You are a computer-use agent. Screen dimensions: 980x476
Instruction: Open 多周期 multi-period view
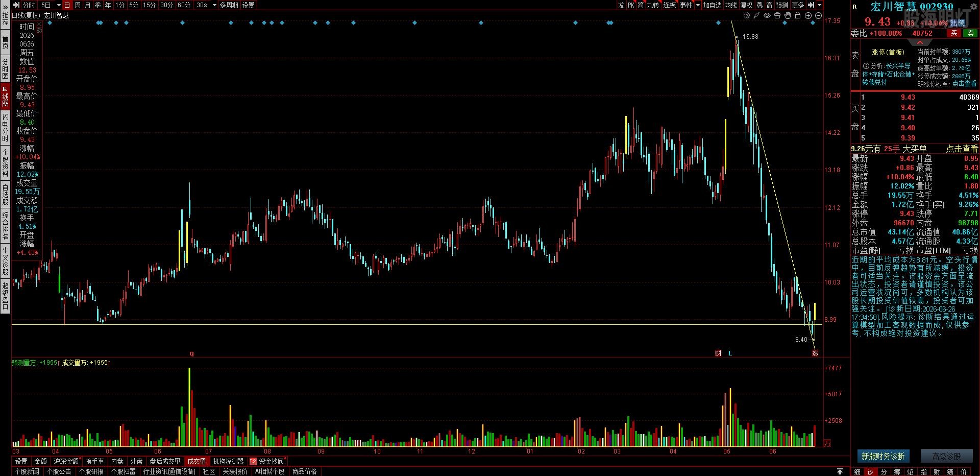(x=229, y=5)
